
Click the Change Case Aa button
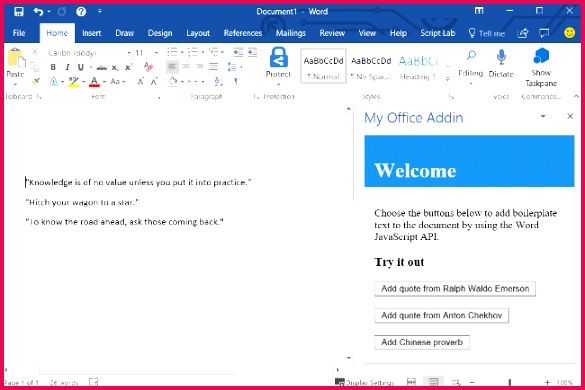click(115, 81)
